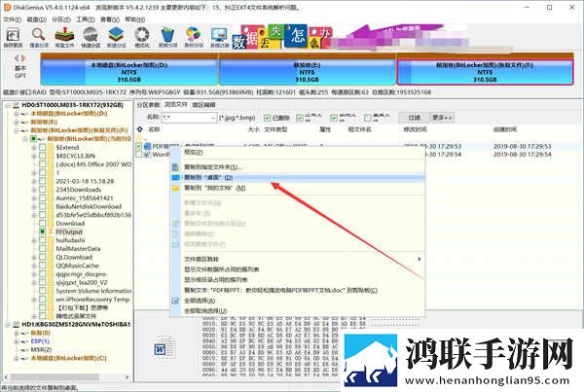Screen dimensions: 584x392
Task: Collapse the HD0:ST1000LM035 disk node
Action: 8,105
